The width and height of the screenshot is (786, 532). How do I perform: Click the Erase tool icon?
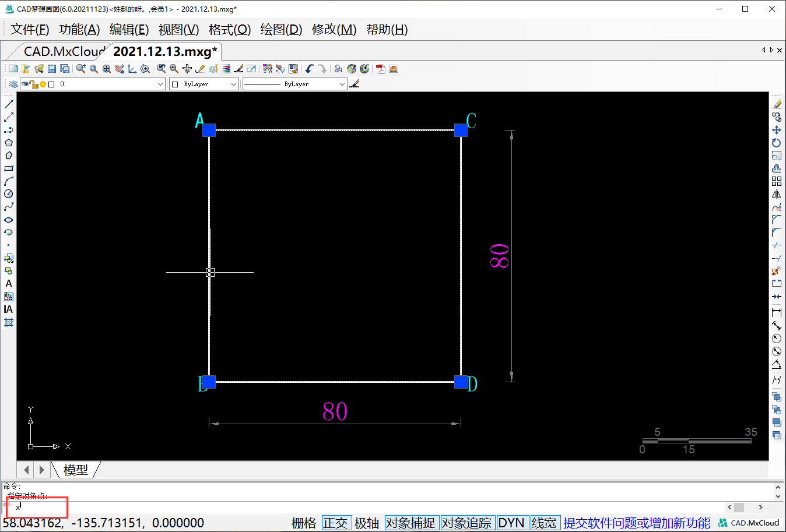pyautogui.click(x=777, y=104)
